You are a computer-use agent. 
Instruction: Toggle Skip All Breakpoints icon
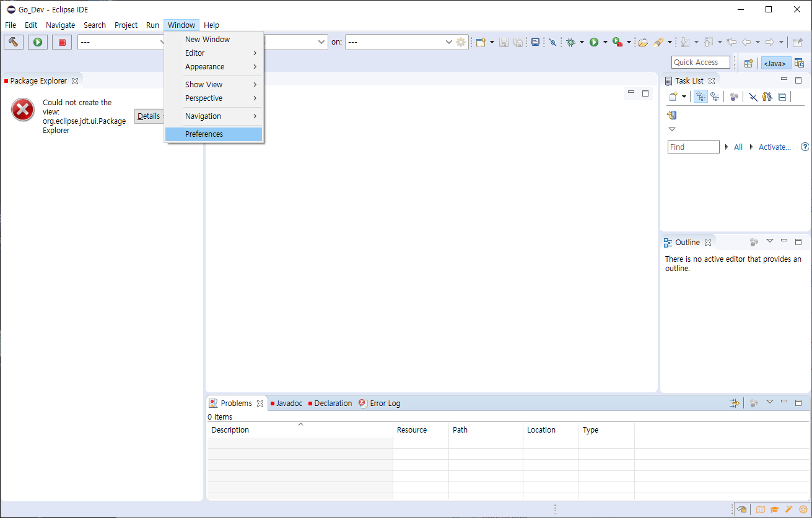(552, 42)
